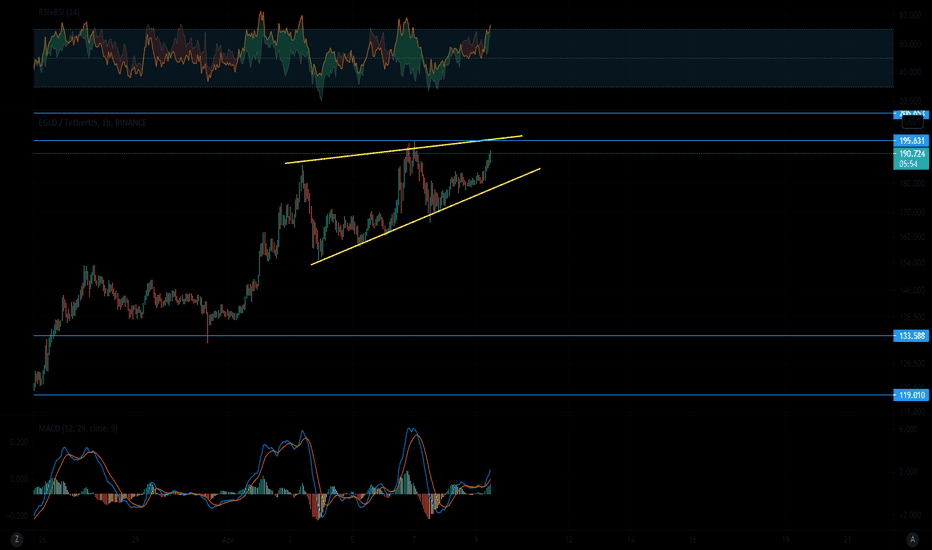Click the Z timezone button at bottom-left
The height and width of the screenshot is (550, 932).
click(17, 539)
